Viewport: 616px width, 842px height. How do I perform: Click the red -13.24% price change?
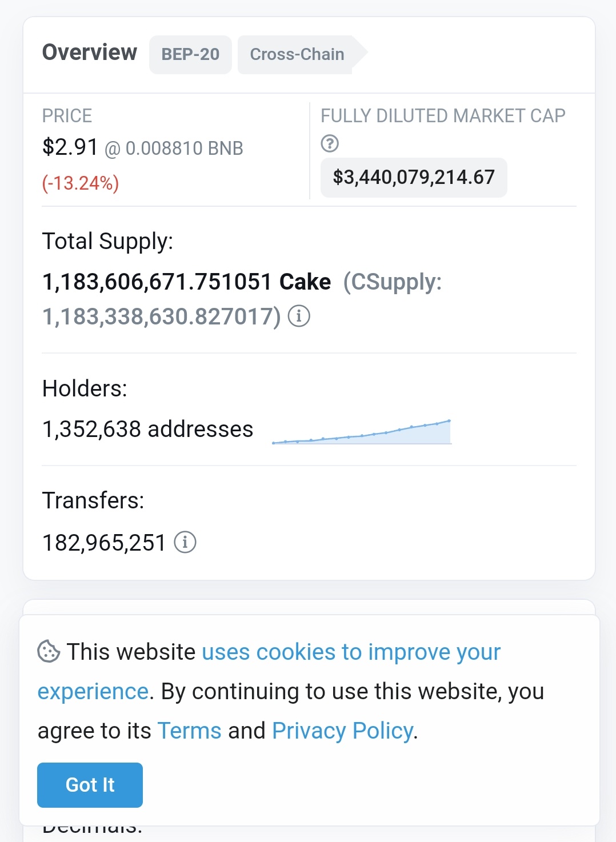81,183
